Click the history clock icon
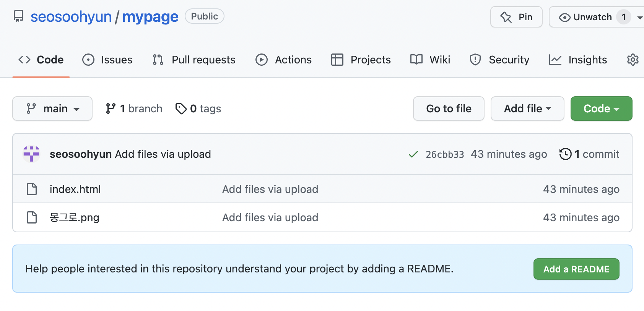This screenshot has width=644, height=311. 565,154
